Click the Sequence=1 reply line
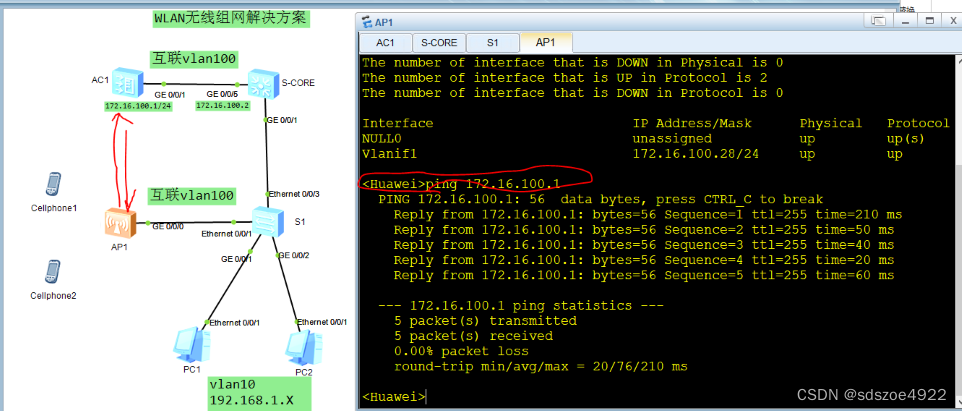 (648, 215)
